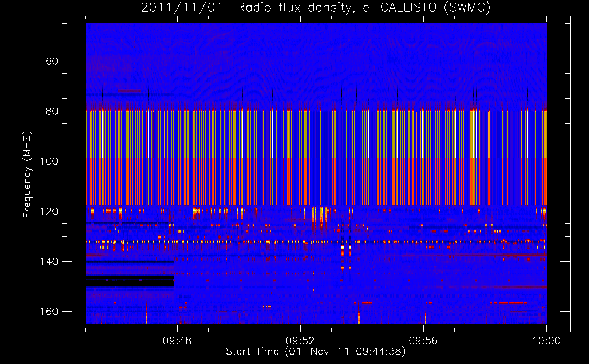Click the 09:56 time tick label
Viewport: 589px width, 364px height.
click(423, 341)
